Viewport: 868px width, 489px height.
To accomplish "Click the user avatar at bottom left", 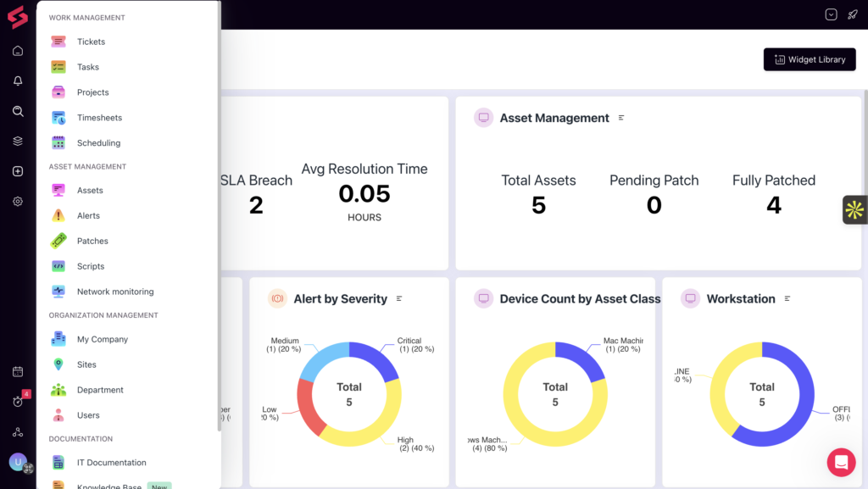I will pos(18,462).
